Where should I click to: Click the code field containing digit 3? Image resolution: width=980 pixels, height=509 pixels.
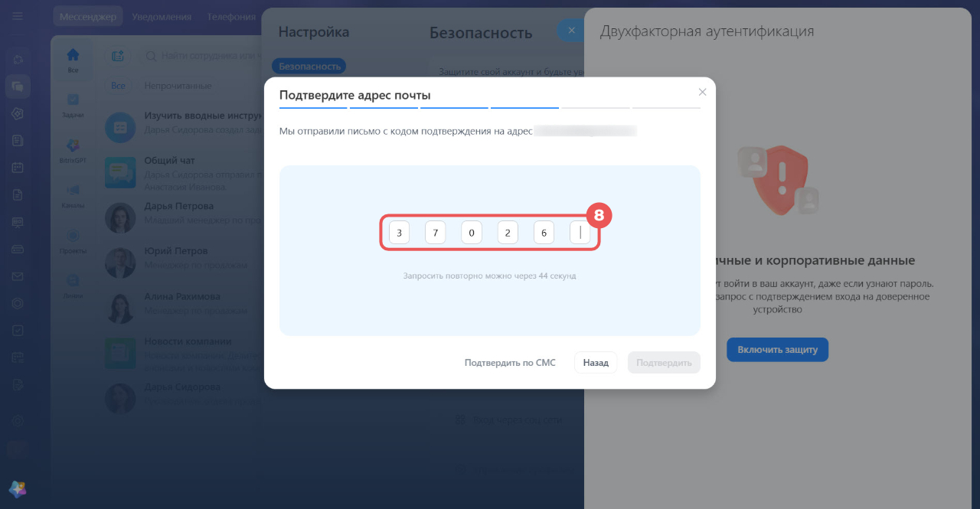(399, 232)
